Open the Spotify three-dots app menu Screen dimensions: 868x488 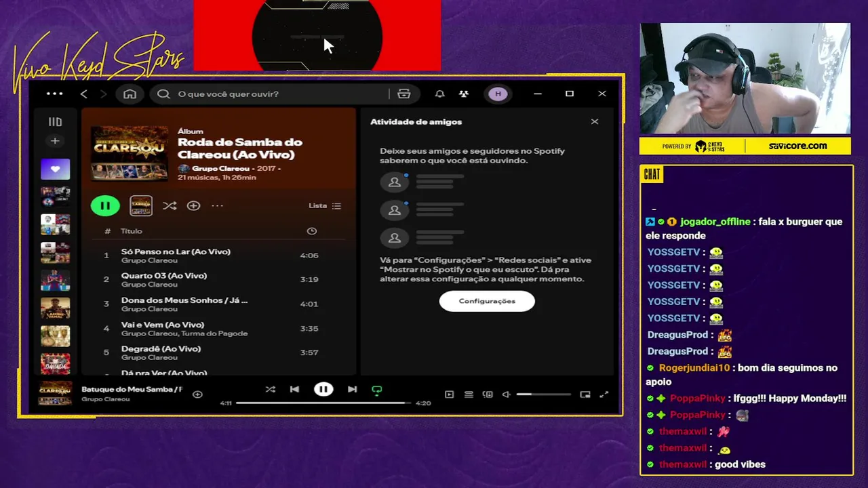coord(55,94)
